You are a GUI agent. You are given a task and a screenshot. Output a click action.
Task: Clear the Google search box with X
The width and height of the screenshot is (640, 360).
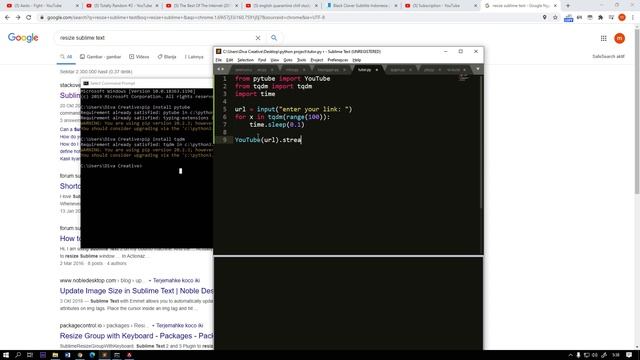[258, 38]
